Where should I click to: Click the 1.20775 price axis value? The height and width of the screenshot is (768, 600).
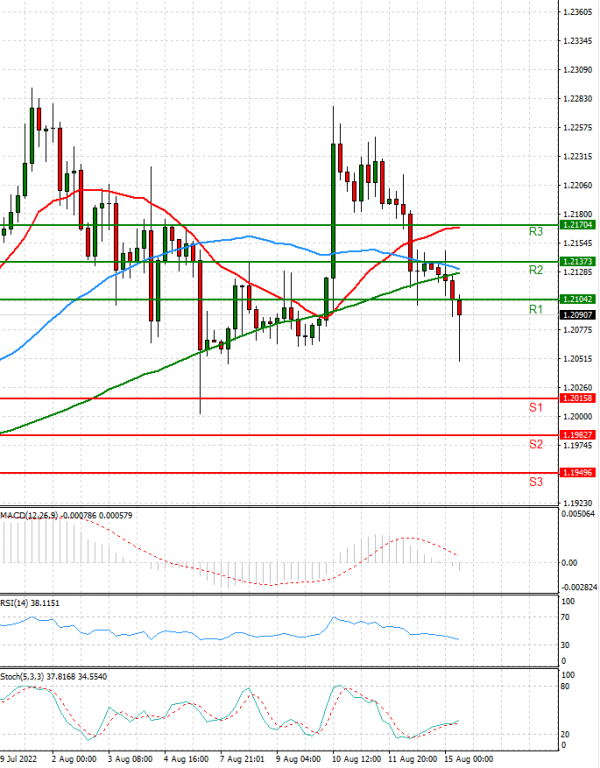pyautogui.click(x=577, y=330)
